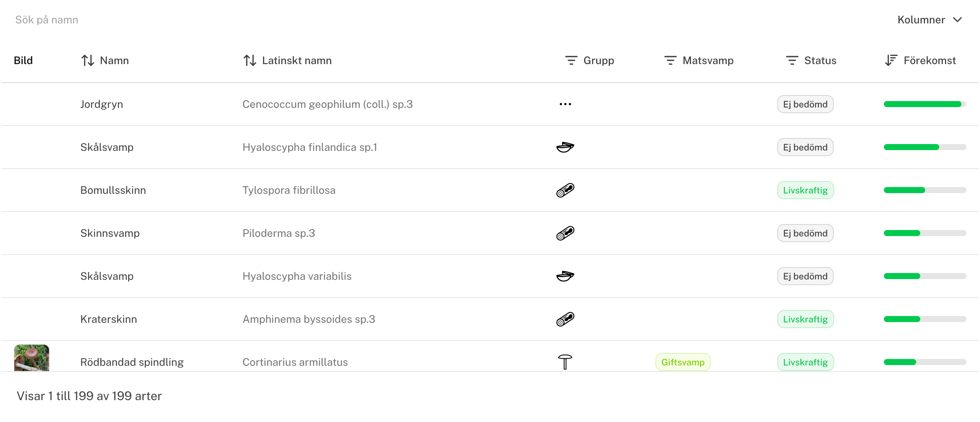Click the log group icon for Bomullsskinn
The image size is (980, 422).
pyautogui.click(x=565, y=190)
